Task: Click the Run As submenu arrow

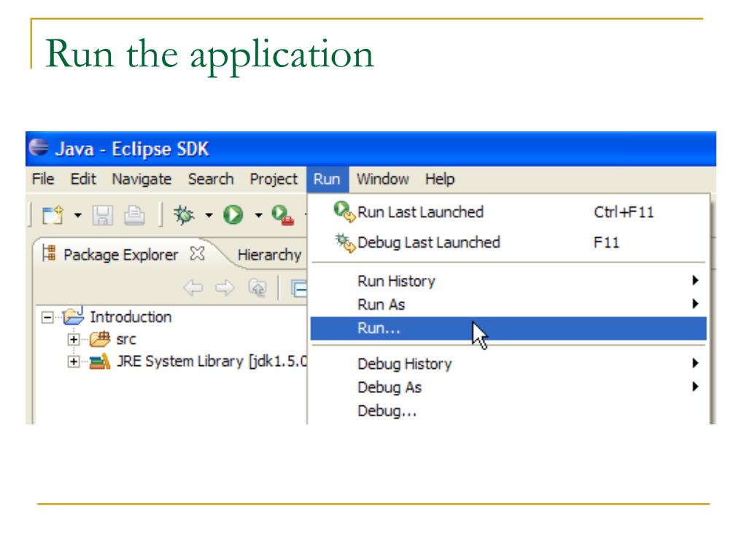Action: (695, 304)
